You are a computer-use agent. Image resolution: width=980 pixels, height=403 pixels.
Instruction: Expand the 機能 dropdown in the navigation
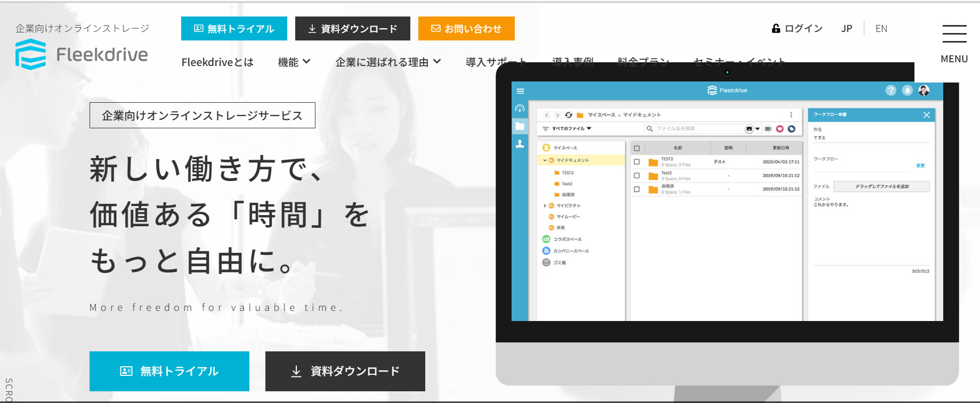tap(294, 62)
